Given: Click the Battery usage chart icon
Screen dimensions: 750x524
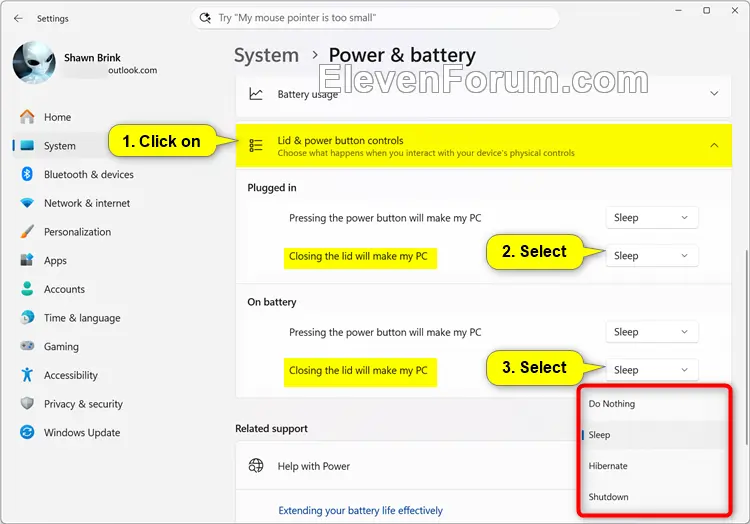Looking at the screenshot, I should pyautogui.click(x=256, y=94).
